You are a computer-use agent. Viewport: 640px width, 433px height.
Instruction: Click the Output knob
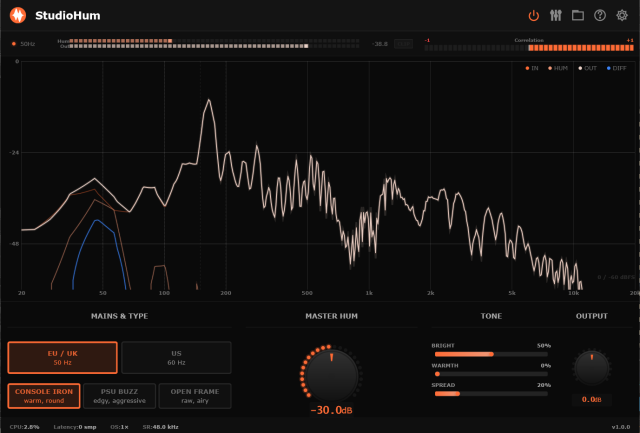pyautogui.click(x=591, y=367)
